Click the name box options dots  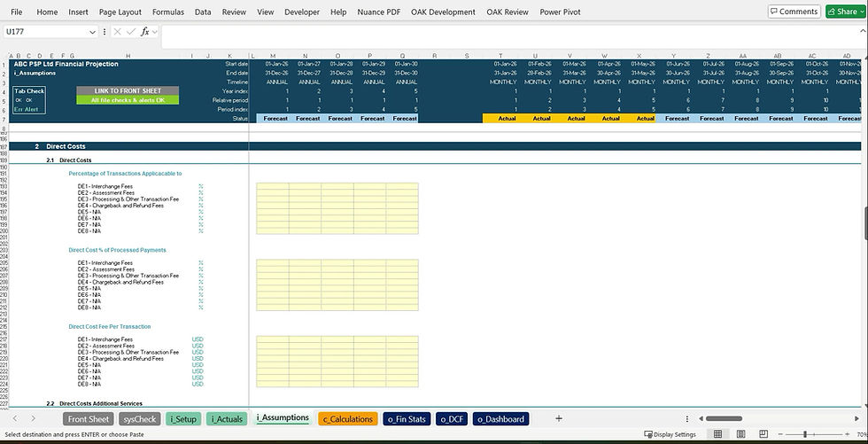[x=105, y=32]
